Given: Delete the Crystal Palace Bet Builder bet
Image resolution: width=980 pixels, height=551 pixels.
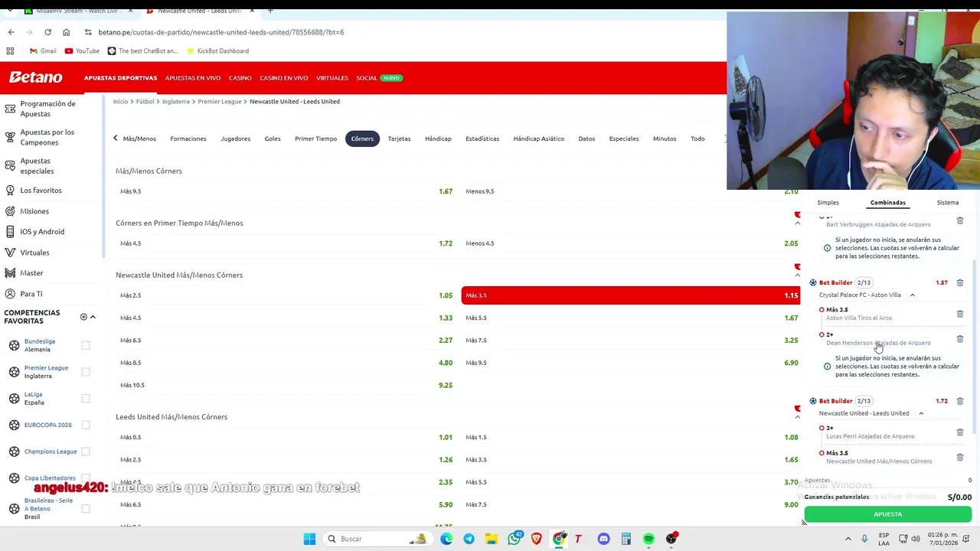Looking at the screenshot, I should 959,282.
